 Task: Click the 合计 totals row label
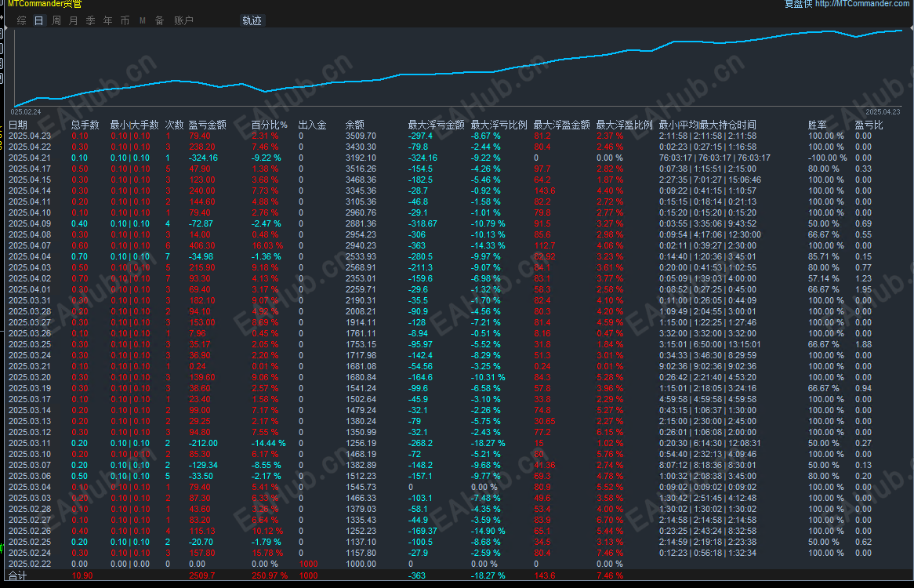coord(17,575)
